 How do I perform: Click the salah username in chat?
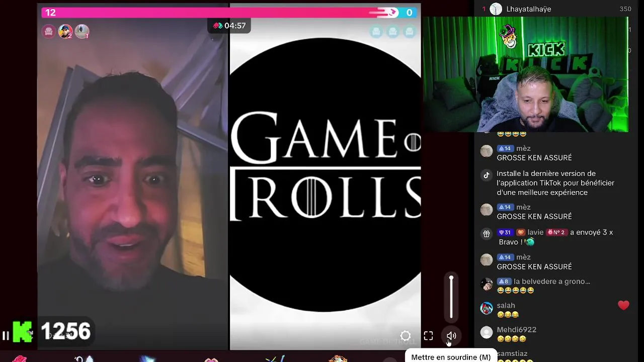click(506, 306)
